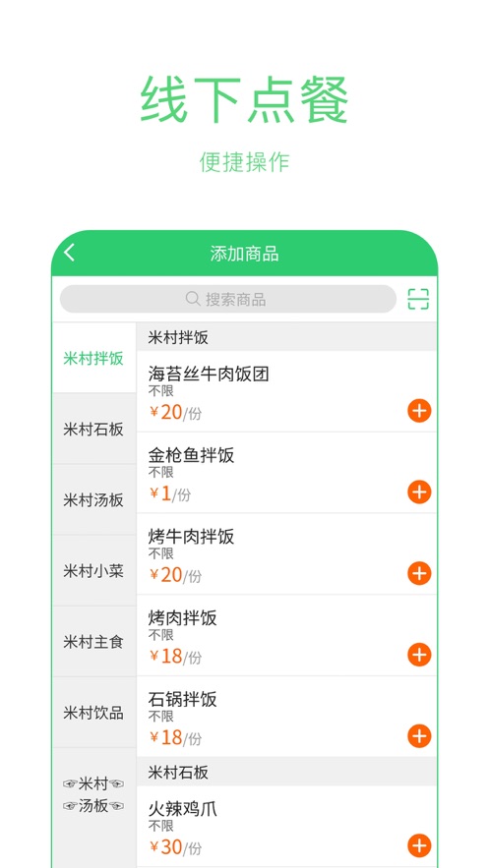Screen dimensions: 489x868
Task: Add 石锅拌饭 with its plus button
Action: pyautogui.click(x=419, y=736)
